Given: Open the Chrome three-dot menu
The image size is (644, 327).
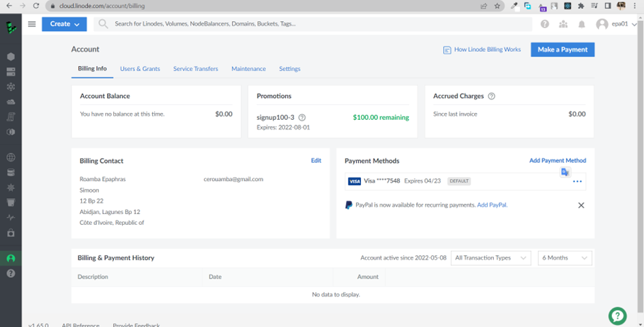Looking at the screenshot, I should (x=635, y=5).
